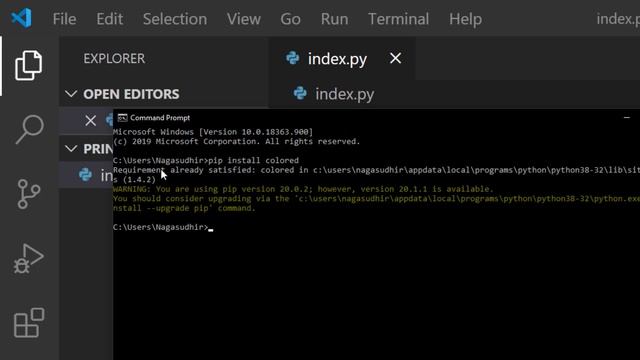Viewport: 640px width, 360px height.
Task: Click the yellow WARNING pip version line
Action: pos(303,189)
